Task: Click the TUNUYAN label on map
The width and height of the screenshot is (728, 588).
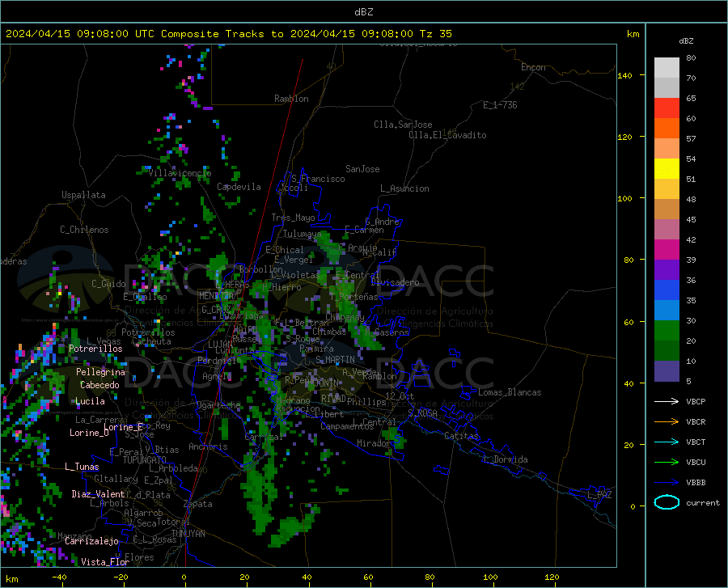Action: click(x=188, y=534)
